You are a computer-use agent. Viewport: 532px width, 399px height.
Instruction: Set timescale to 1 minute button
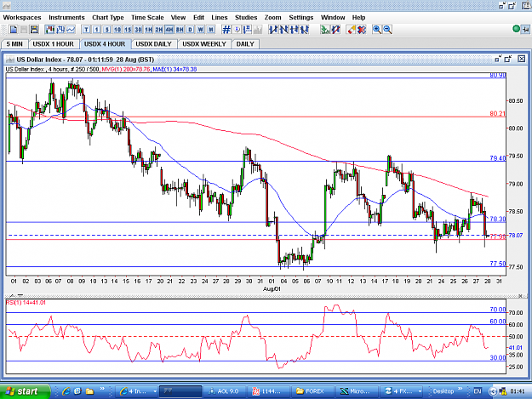point(97,30)
